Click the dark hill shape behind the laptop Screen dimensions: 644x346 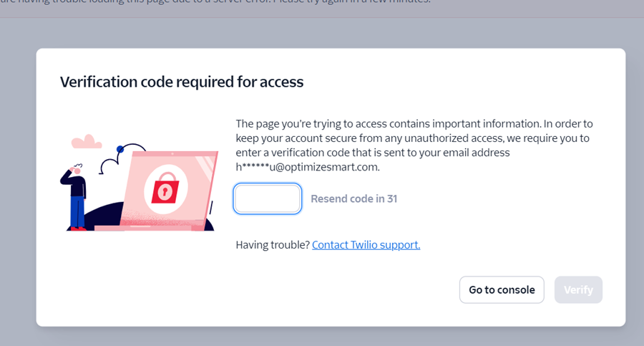coord(107,215)
